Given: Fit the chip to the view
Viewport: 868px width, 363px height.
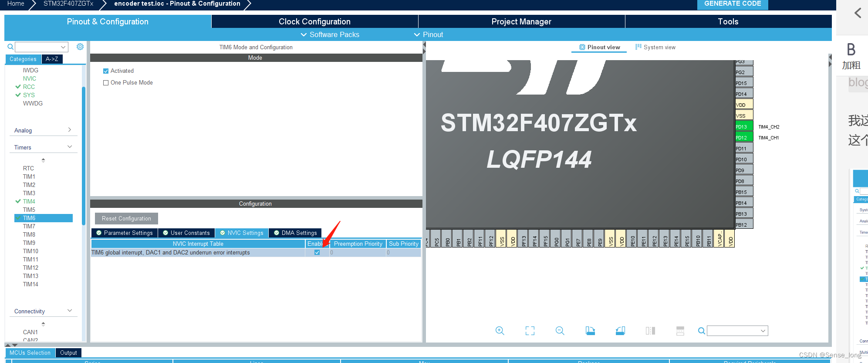Looking at the screenshot, I should click(530, 331).
